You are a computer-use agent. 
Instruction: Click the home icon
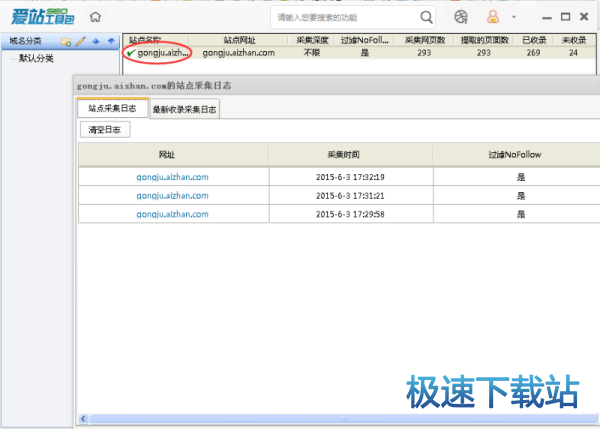[95, 17]
